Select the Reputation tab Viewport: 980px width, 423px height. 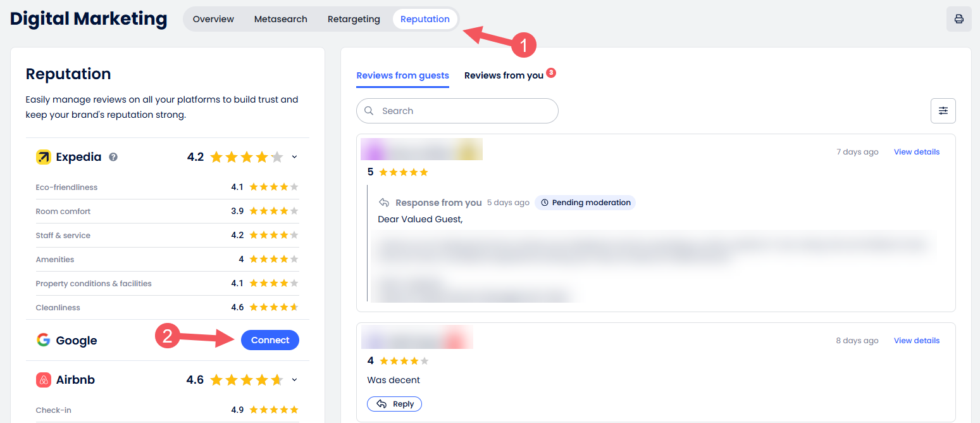[425, 19]
